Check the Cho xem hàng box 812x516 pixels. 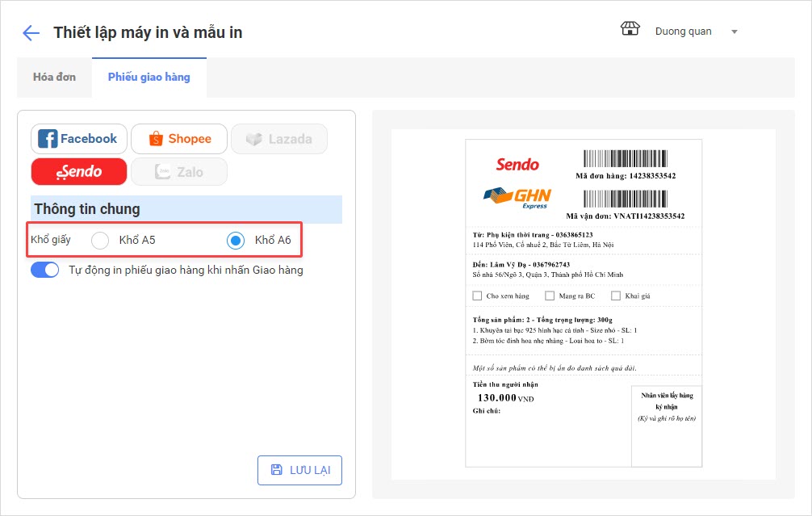click(x=477, y=296)
